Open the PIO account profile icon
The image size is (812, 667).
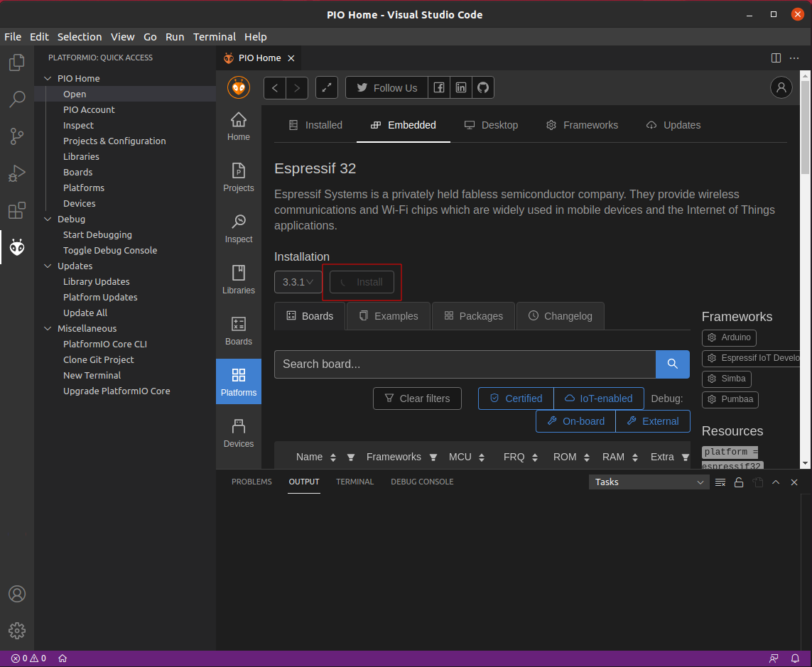(781, 87)
